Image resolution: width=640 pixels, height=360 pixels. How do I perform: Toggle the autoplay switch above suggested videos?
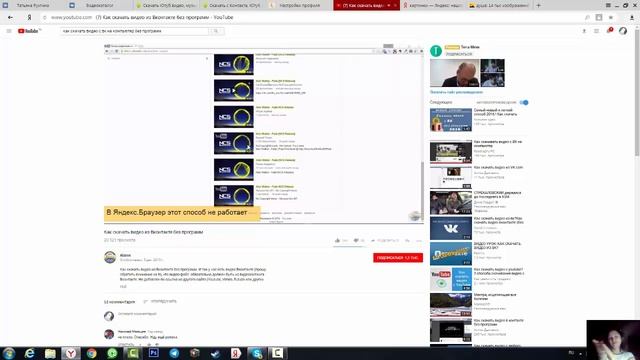[x=524, y=102]
